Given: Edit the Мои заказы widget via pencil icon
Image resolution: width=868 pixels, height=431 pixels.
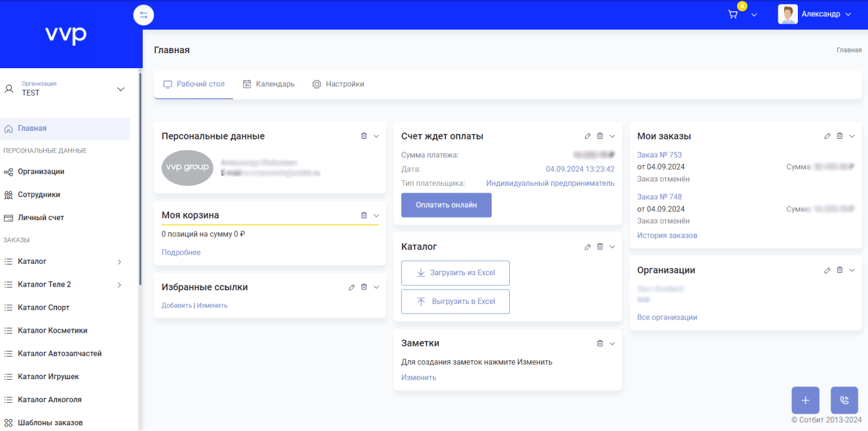Looking at the screenshot, I should click(827, 136).
